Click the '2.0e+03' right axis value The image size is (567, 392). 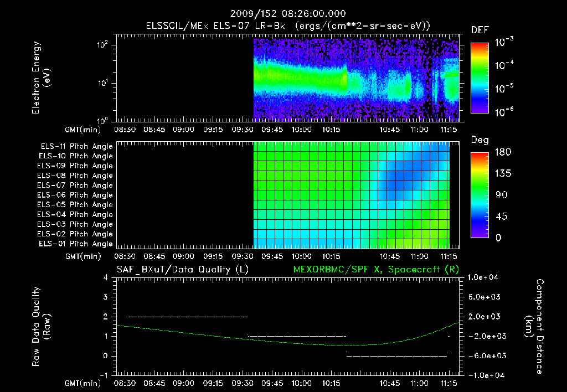(484, 317)
